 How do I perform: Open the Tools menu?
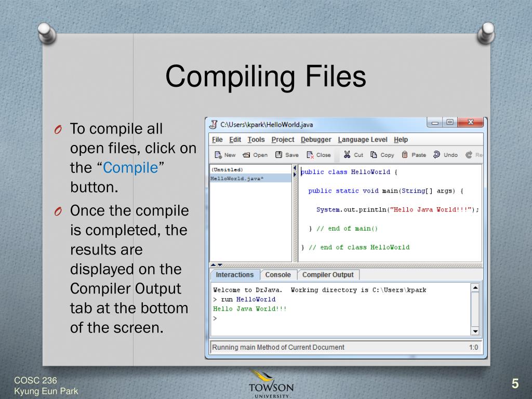pos(256,140)
